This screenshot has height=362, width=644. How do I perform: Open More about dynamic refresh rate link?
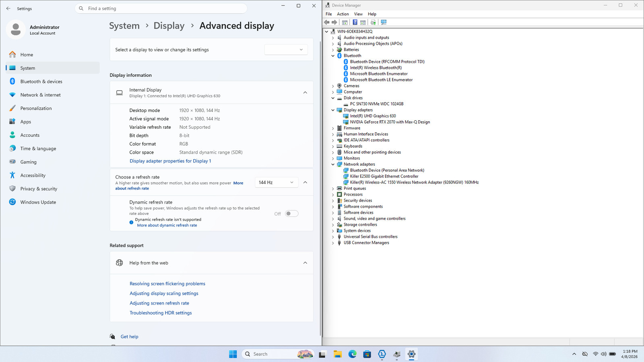pyautogui.click(x=167, y=225)
